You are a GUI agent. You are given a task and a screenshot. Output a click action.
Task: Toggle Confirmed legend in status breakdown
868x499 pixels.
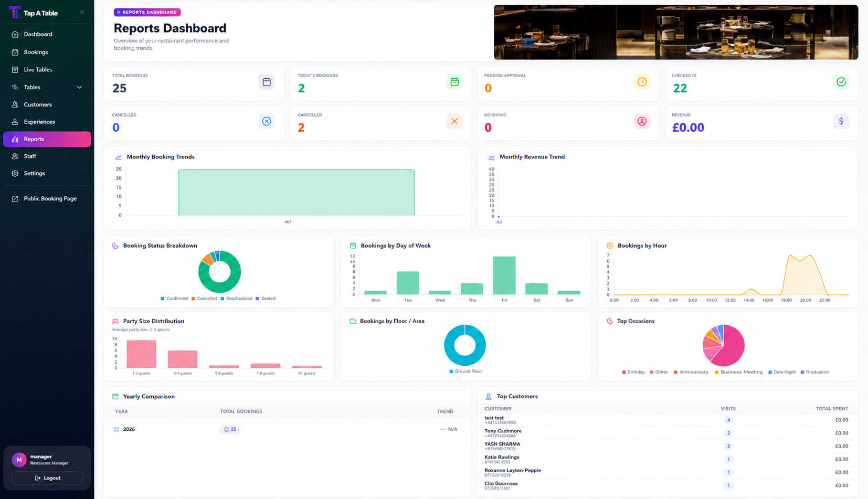[x=174, y=299]
